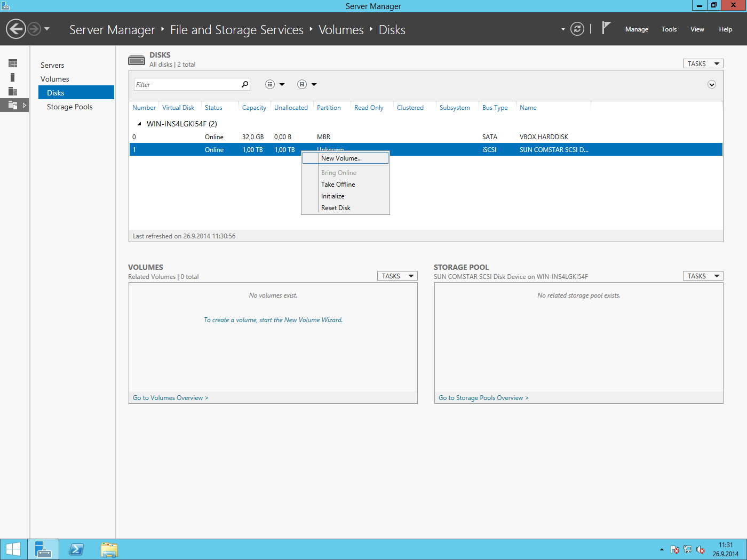Click into the Filter text box
Image resolution: width=747 pixels, height=560 pixels.
click(187, 84)
